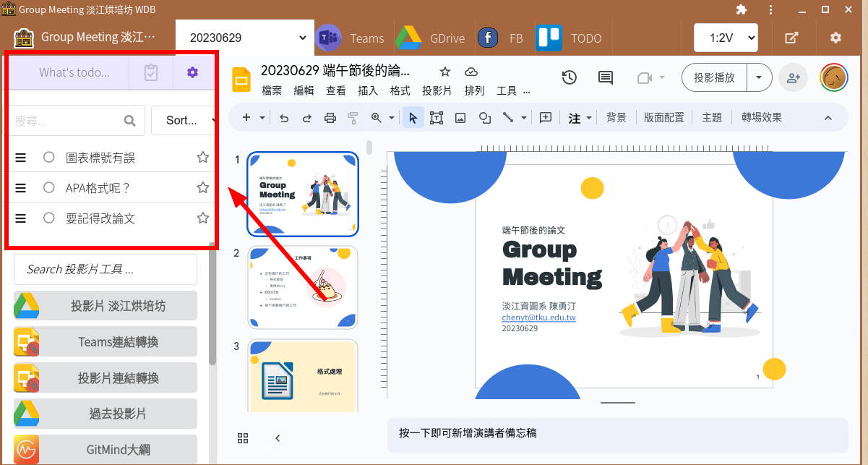868x465 pixels.
Task: Open the 20230629 date dropdown
Action: [x=246, y=38]
